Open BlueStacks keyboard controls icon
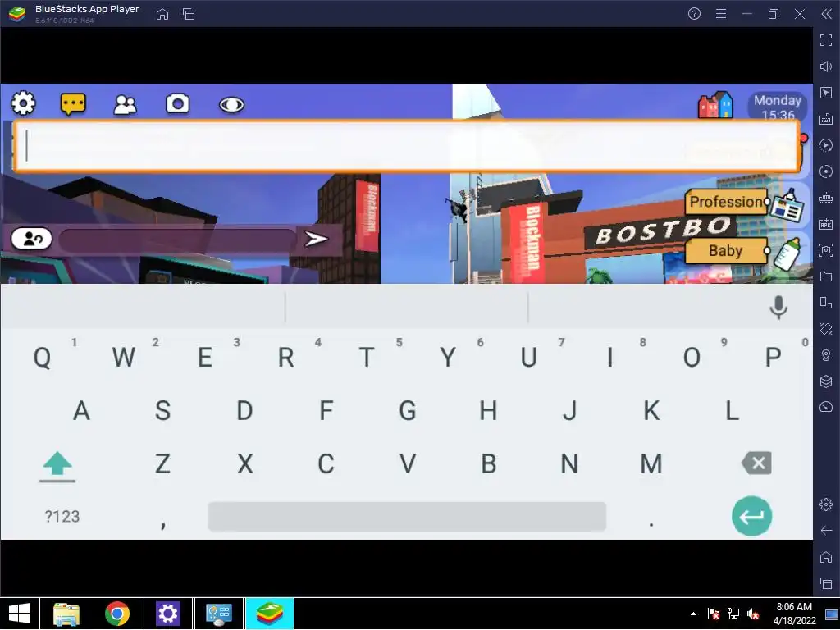Viewport: 840px width, 630px height. coord(826,119)
